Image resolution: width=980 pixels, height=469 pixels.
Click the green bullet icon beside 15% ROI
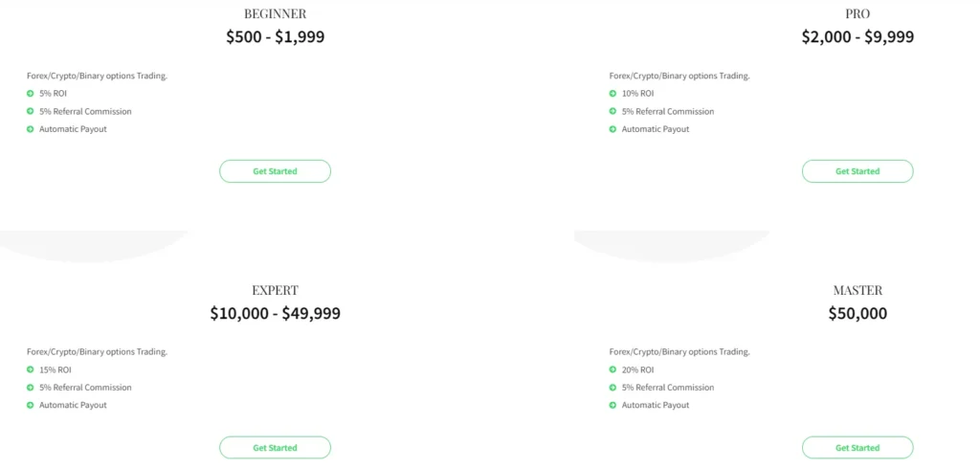point(31,369)
